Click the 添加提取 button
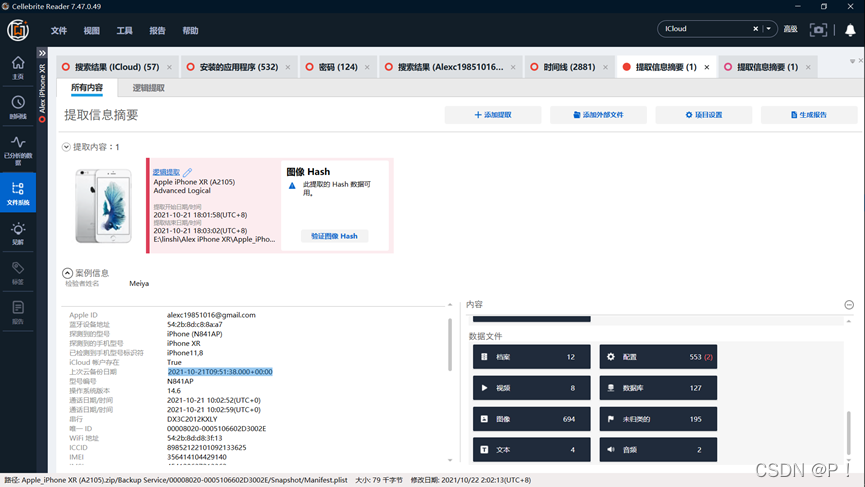The width and height of the screenshot is (865, 487). (x=493, y=115)
